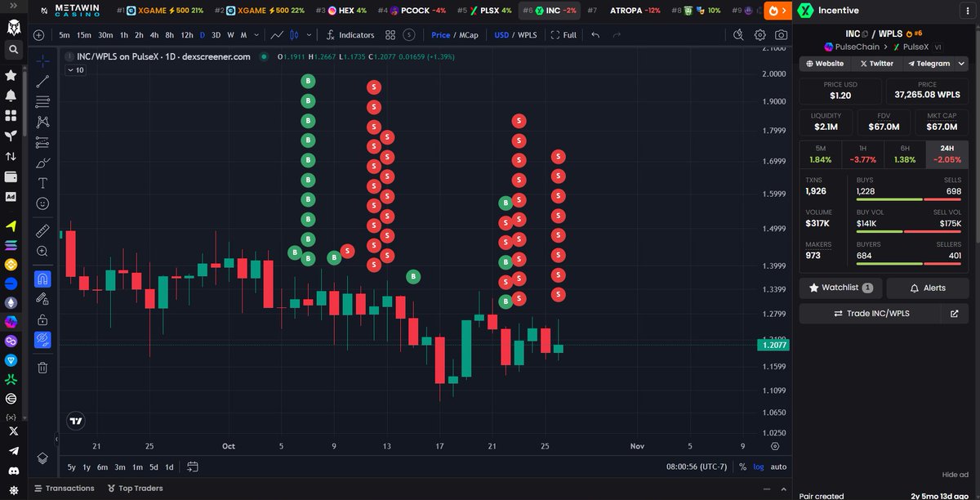The height and width of the screenshot is (500, 980).
Task: Switch chart denomination to WPLS
Action: (x=528, y=35)
